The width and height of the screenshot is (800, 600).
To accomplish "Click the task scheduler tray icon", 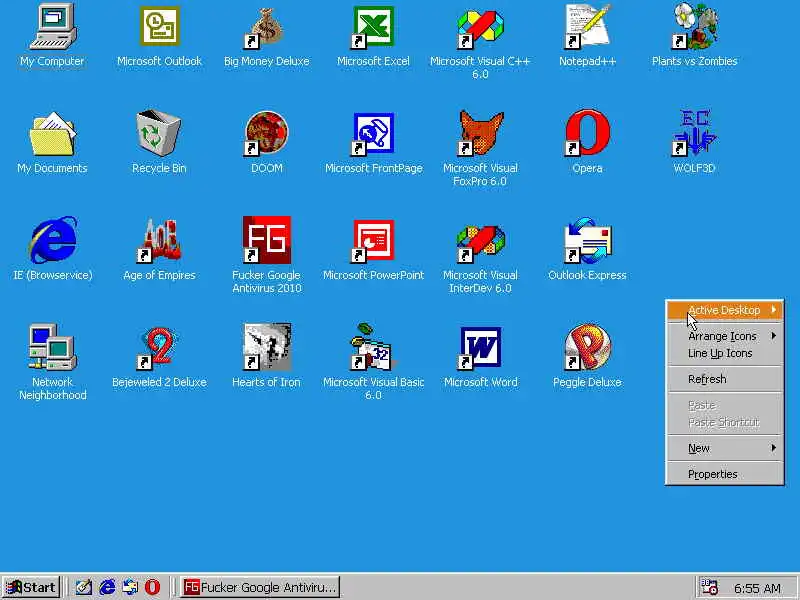I will [x=710, y=587].
